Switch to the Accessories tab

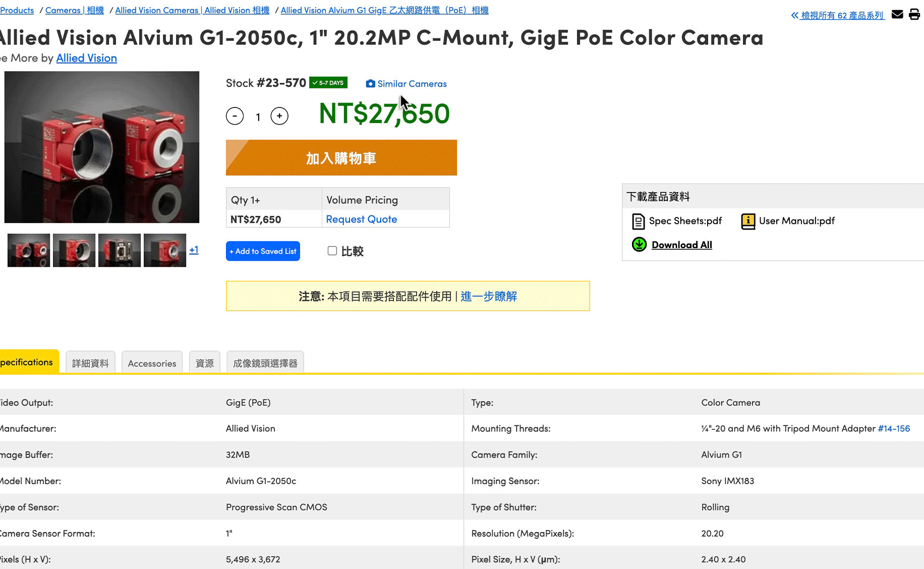coord(152,363)
